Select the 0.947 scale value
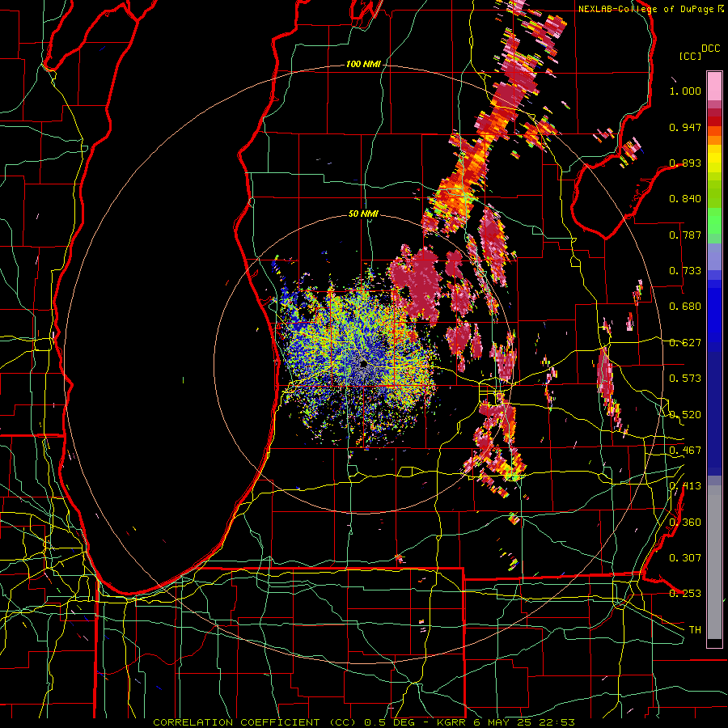 (685, 127)
